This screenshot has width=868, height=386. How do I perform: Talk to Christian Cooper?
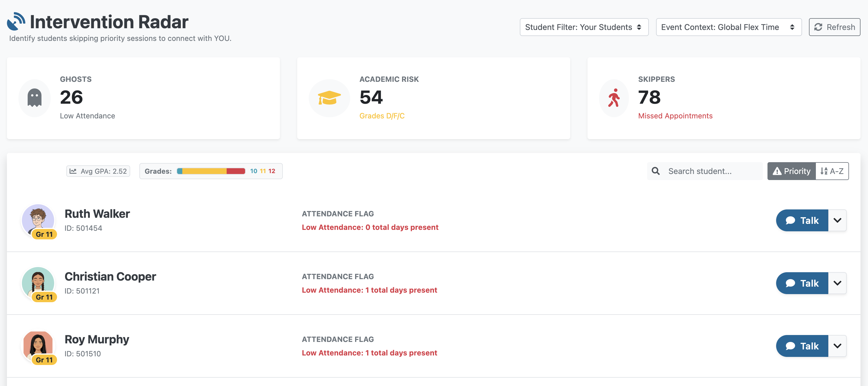(802, 283)
